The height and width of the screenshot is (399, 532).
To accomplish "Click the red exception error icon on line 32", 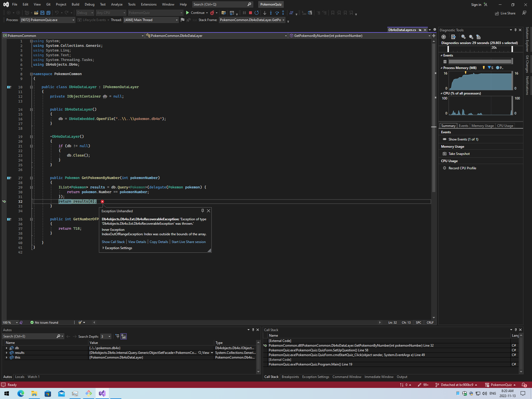I will (103, 202).
